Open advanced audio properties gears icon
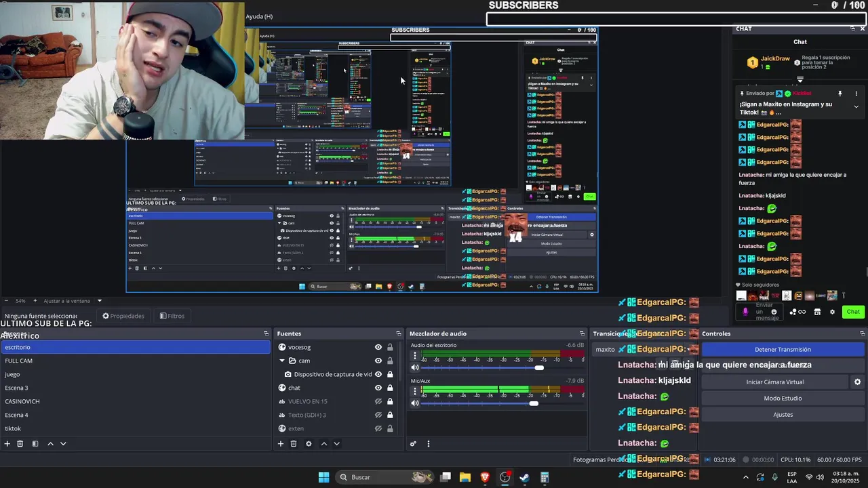This screenshot has width=868, height=488. point(413,444)
